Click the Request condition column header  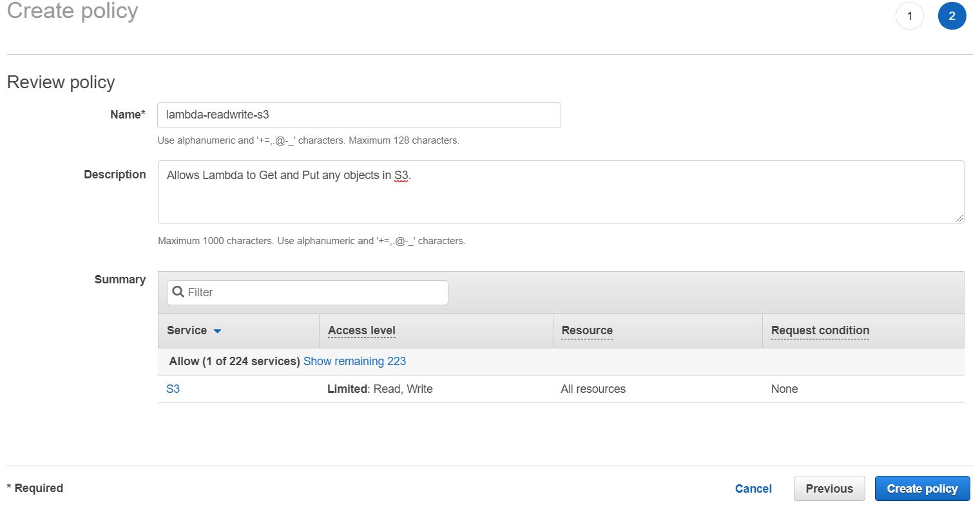tap(820, 330)
